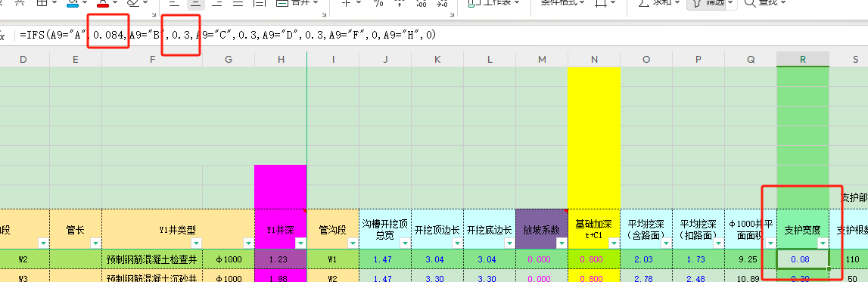Open the 工作表 worksheet menu
Screen dimensions: 868x282
click(494, 3)
